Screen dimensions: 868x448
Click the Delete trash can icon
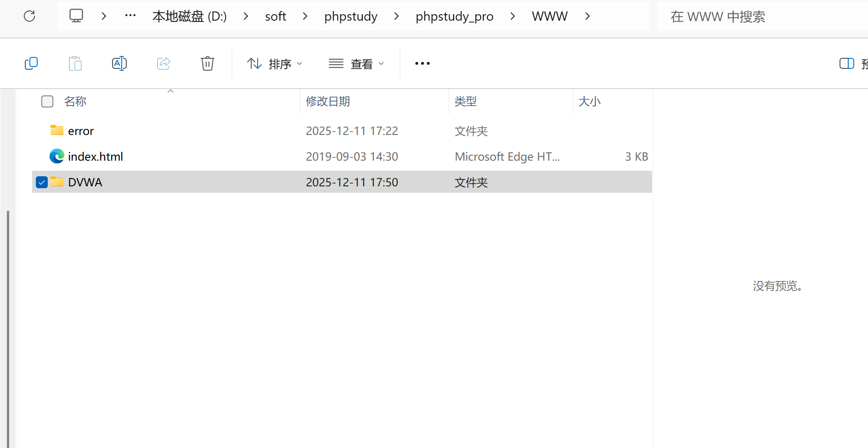(x=208, y=63)
